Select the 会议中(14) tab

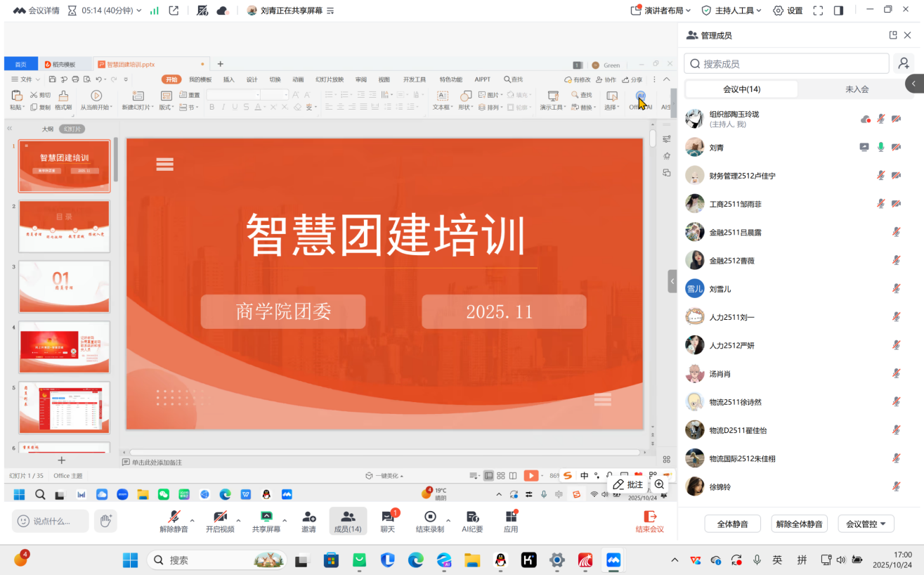click(x=741, y=89)
